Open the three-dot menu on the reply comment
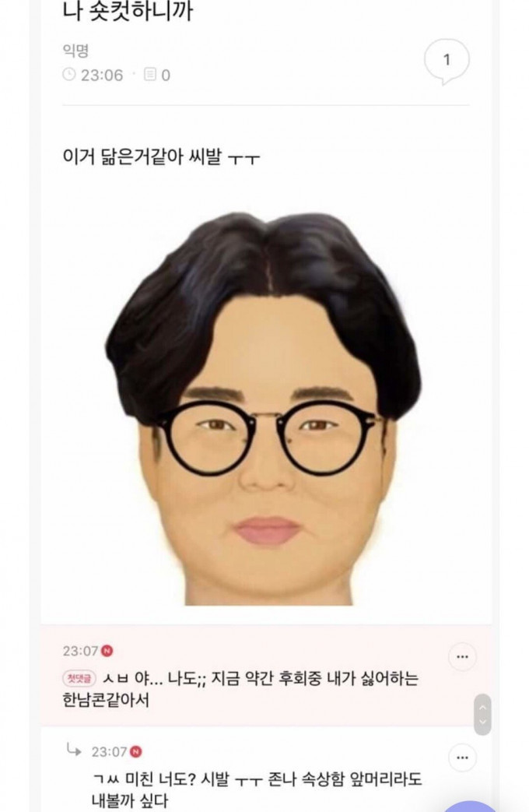The image size is (529, 812). 462,758
